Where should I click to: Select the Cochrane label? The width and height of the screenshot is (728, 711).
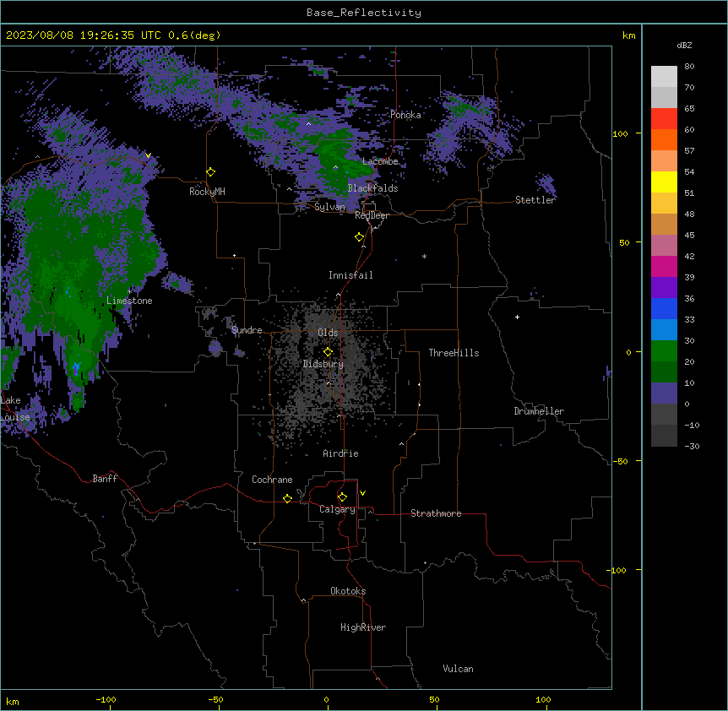click(272, 480)
